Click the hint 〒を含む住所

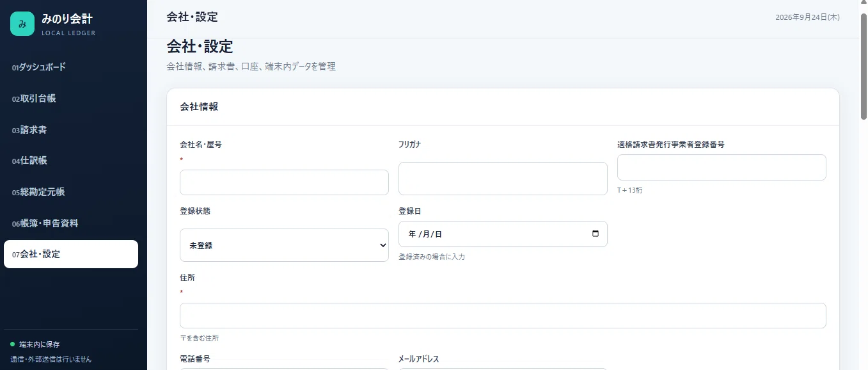point(199,338)
